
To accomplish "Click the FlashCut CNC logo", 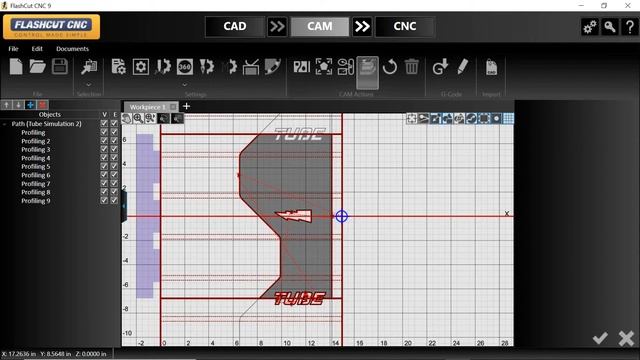I will pyautogui.click(x=51, y=27).
